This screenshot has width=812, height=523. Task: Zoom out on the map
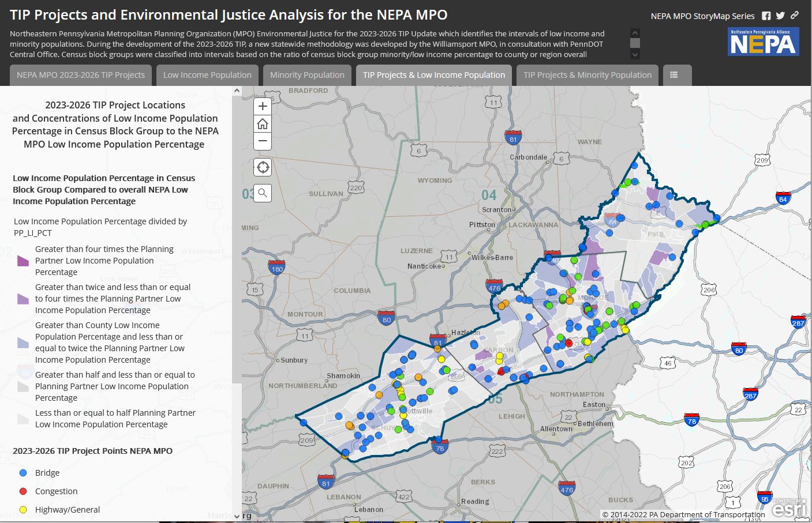(263, 141)
